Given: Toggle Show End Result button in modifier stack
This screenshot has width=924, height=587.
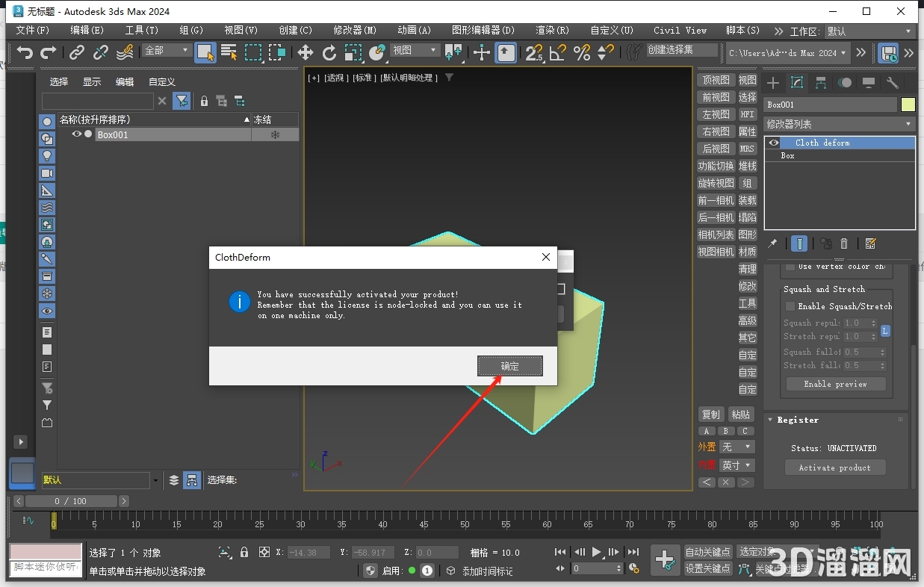Looking at the screenshot, I should (x=799, y=243).
